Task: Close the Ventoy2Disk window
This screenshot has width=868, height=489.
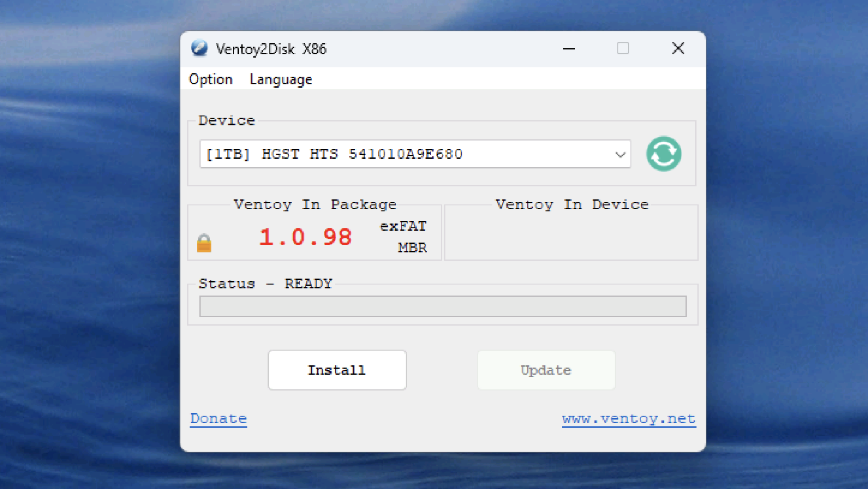Action: point(678,48)
